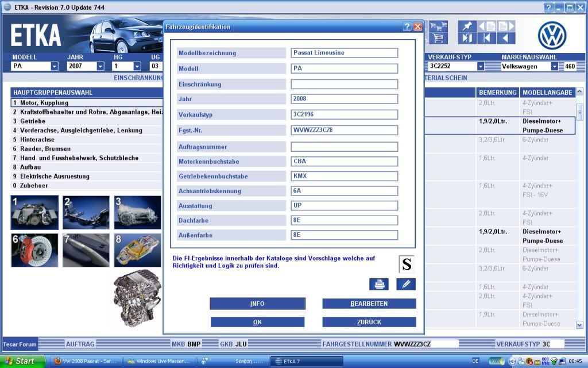Select main group 2 Kraftstoffbehaelter und Rohre

tap(87, 112)
